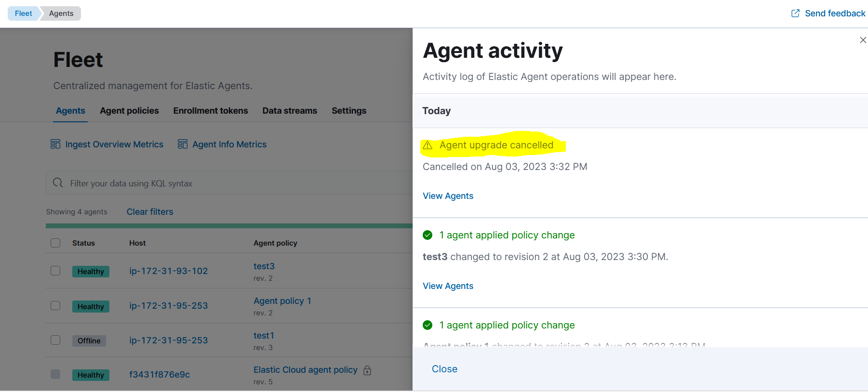Switch to the Agent policies tab
Image resolution: width=868 pixels, height=392 pixels.
[129, 110]
